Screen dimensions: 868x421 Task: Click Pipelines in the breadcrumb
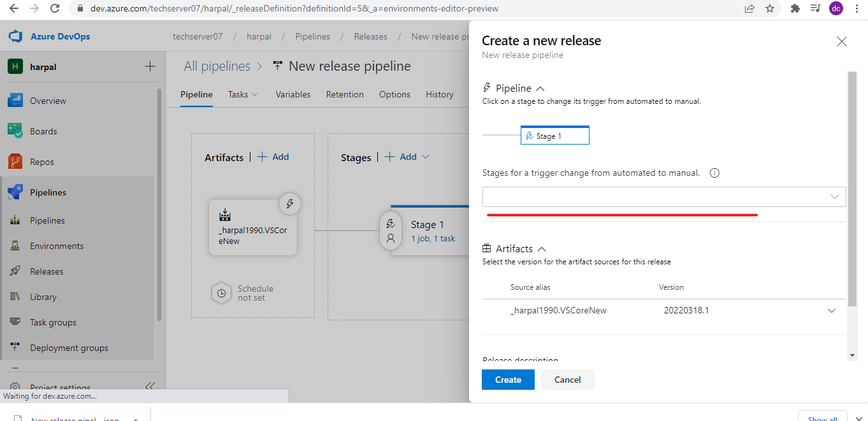312,36
